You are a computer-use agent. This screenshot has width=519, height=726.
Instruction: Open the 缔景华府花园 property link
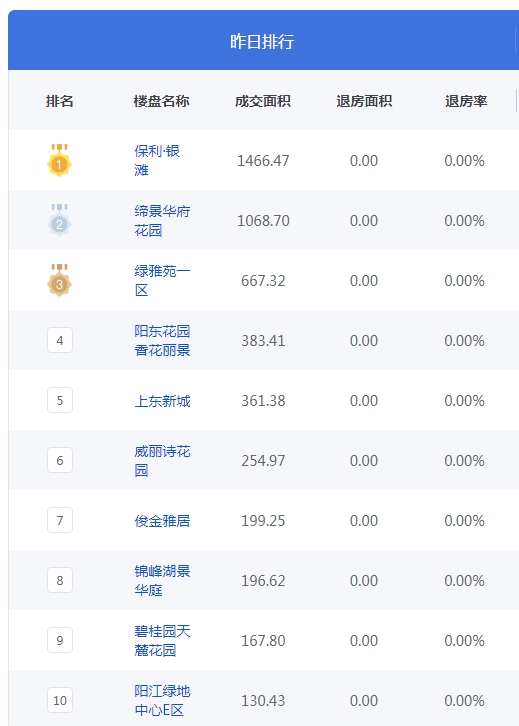click(162, 220)
